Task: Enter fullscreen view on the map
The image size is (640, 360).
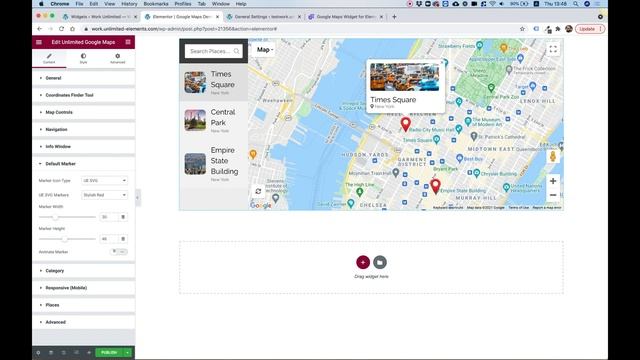Action: coord(553,49)
